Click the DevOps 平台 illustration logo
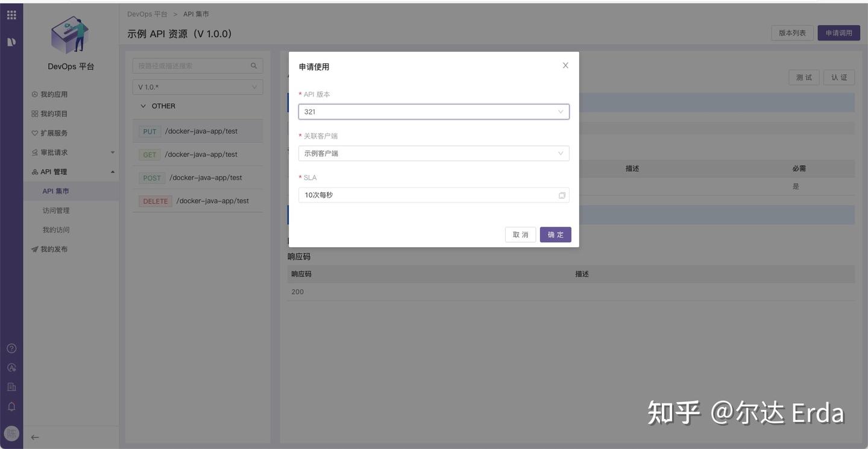The width and height of the screenshot is (868, 449). [x=71, y=35]
